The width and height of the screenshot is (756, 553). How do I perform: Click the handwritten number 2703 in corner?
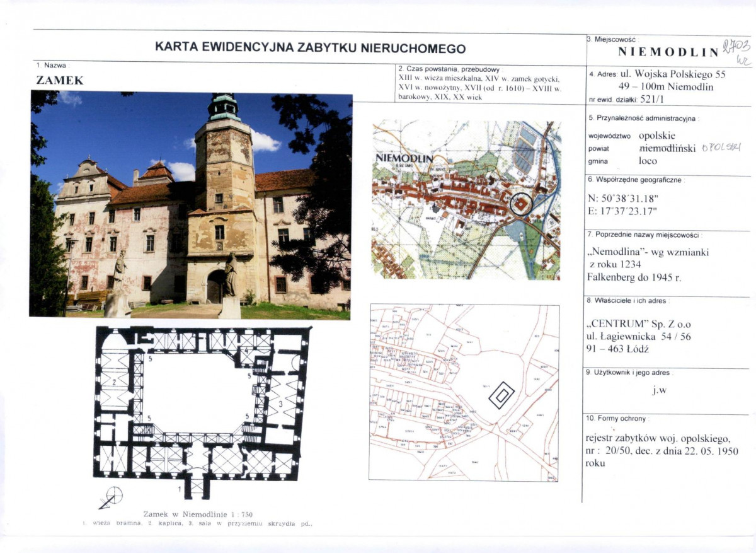pos(735,47)
